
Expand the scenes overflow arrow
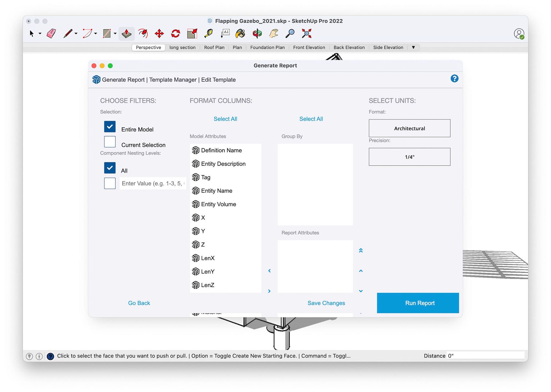pyautogui.click(x=413, y=47)
